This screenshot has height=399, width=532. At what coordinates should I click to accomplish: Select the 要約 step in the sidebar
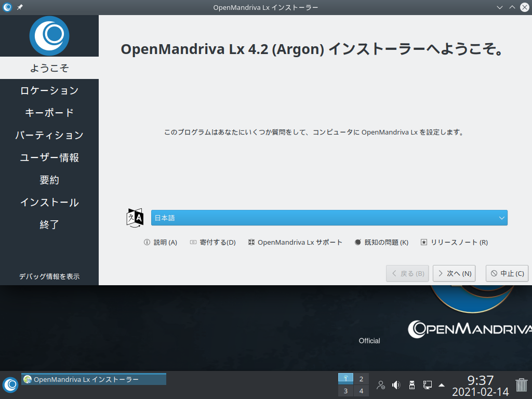click(x=49, y=180)
